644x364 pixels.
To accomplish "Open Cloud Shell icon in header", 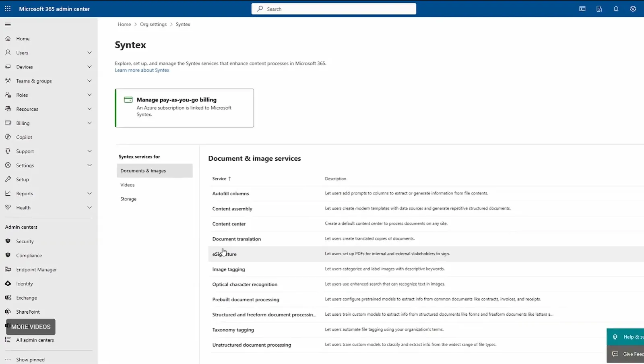I will [x=582, y=9].
